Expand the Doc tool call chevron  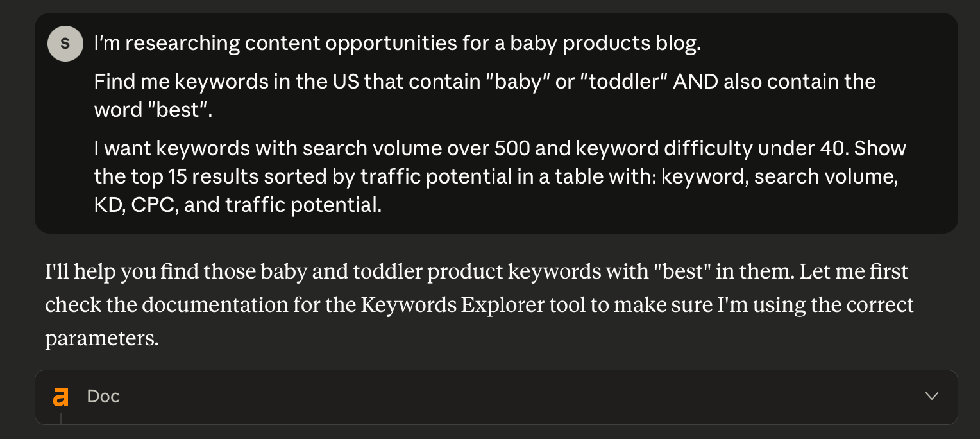point(932,396)
